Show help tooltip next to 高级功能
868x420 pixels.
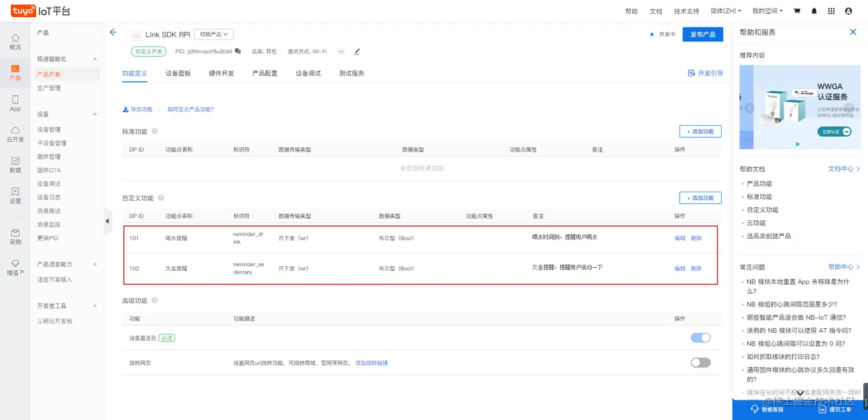point(154,300)
